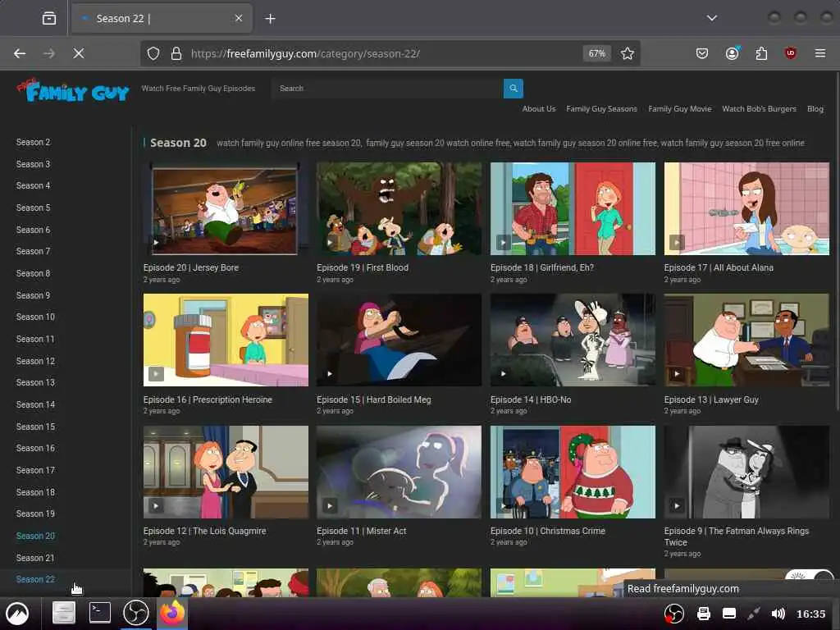Click the site padlock icon
The width and height of the screenshot is (840, 630).
pyautogui.click(x=176, y=53)
